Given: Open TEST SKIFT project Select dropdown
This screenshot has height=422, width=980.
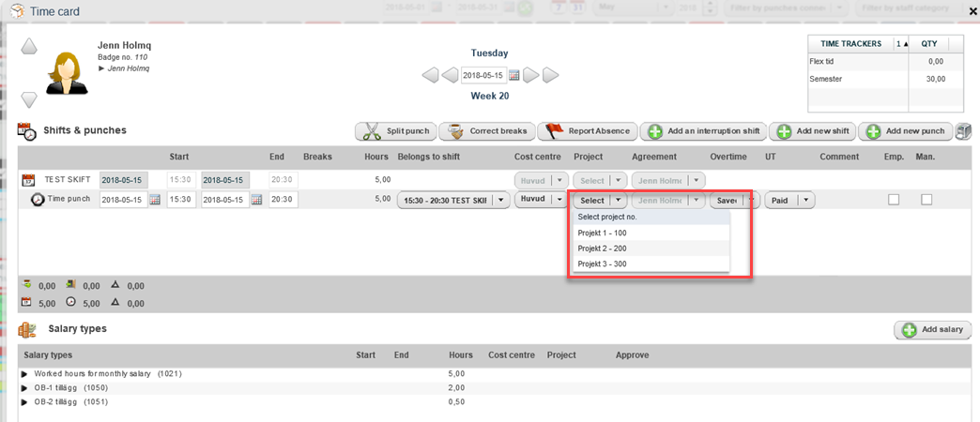Looking at the screenshot, I should point(600,180).
